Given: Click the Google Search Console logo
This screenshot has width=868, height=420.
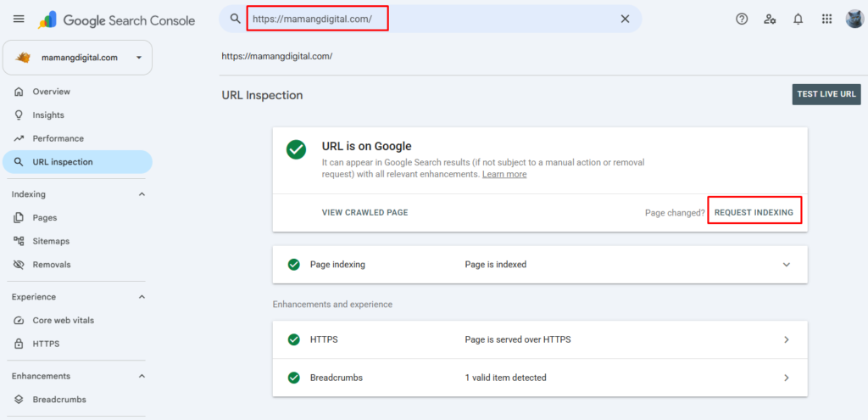Looking at the screenshot, I should coord(116,20).
